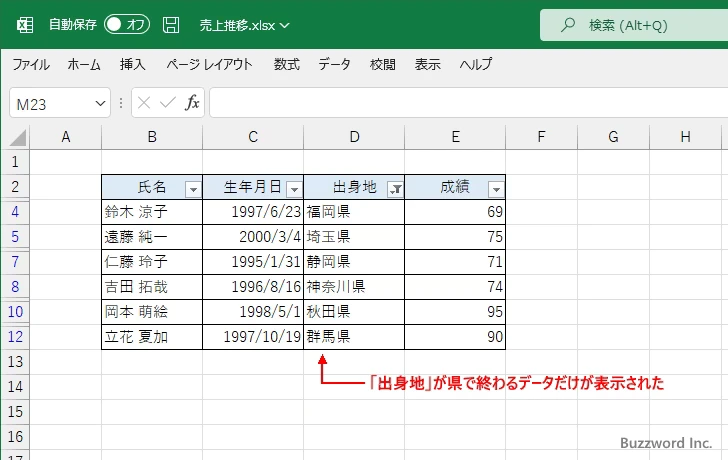Click the Save floppy disk icon

pos(171,25)
